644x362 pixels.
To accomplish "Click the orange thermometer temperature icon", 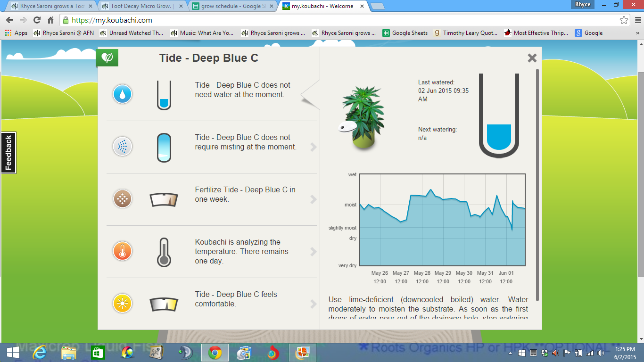I will (123, 251).
